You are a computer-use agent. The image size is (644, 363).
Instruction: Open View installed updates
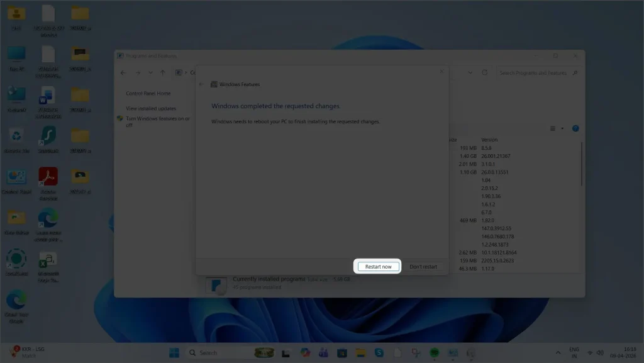pyautogui.click(x=150, y=108)
